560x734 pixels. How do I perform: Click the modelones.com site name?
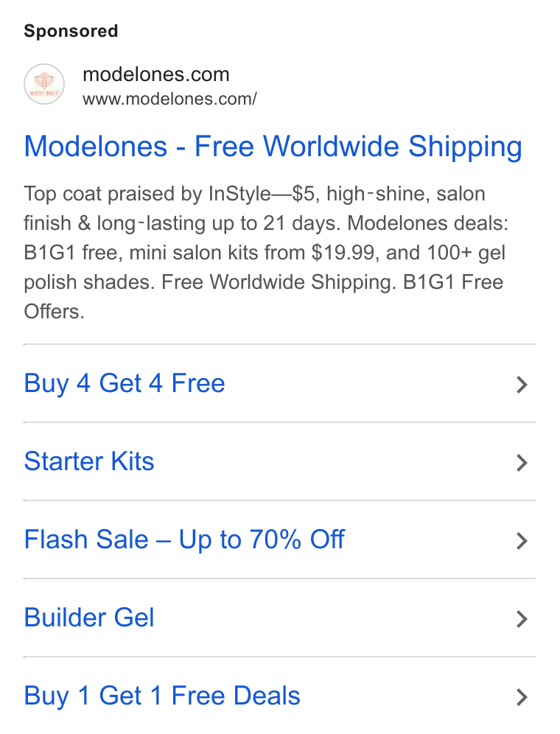pyautogui.click(x=156, y=74)
